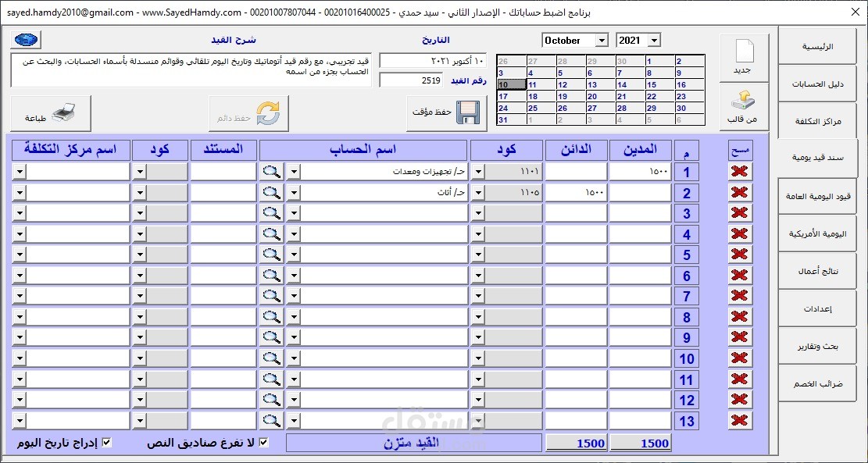Image resolution: width=868 pixels, height=463 pixels.
Task: Open the account search magnifier on row 3
Action: point(271,212)
